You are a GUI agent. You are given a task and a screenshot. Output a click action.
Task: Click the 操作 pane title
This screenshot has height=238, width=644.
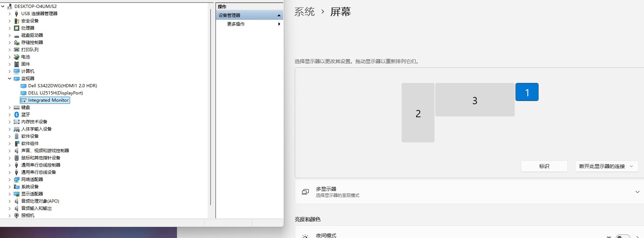[222, 6]
